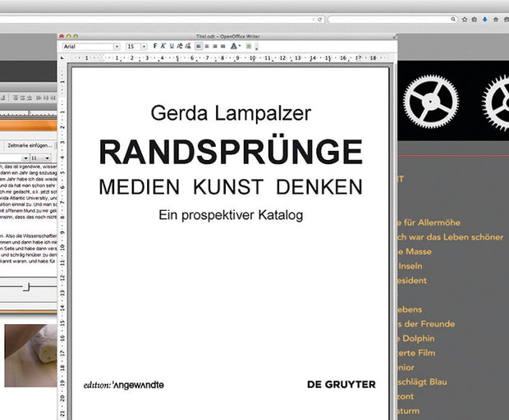Viewport: 509px width, 420px height.
Task: Click the browser reload icon
Action: coord(319,20)
